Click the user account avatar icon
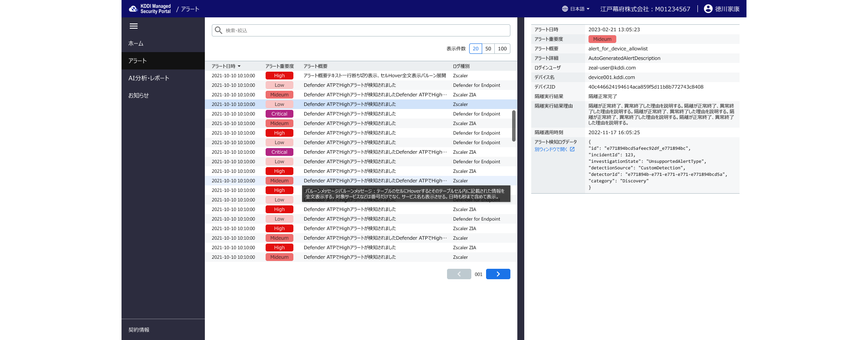 click(x=708, y=9)
